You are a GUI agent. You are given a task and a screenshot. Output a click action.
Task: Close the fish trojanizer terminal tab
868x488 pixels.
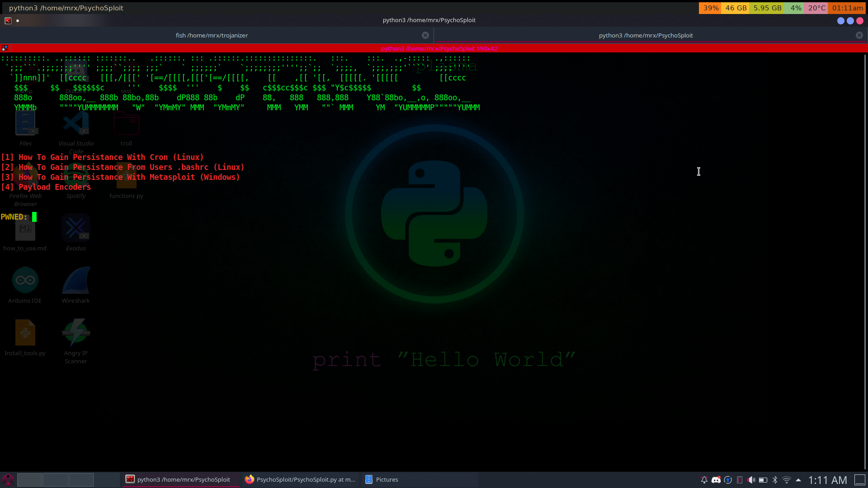click(x=425, y=35)
